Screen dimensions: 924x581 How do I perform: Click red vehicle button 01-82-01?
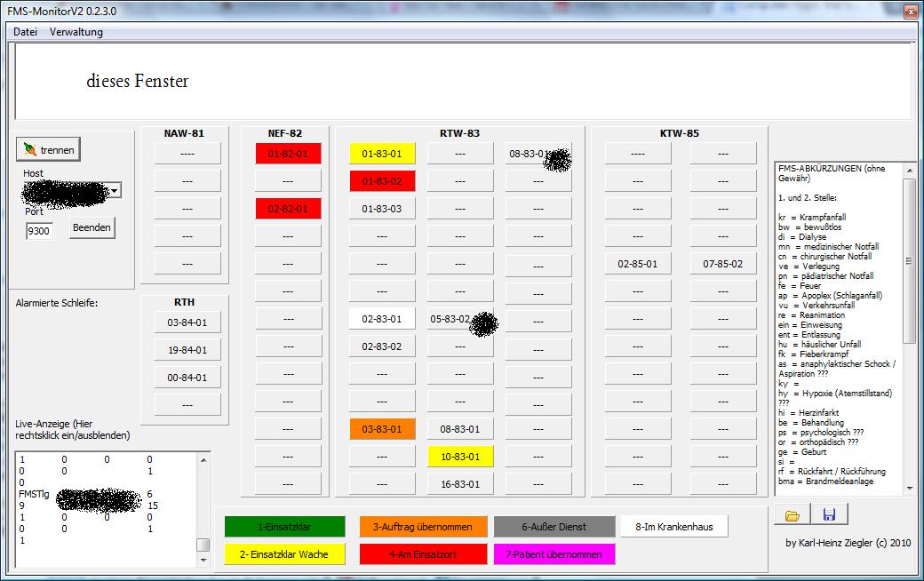tap(288, 154)
